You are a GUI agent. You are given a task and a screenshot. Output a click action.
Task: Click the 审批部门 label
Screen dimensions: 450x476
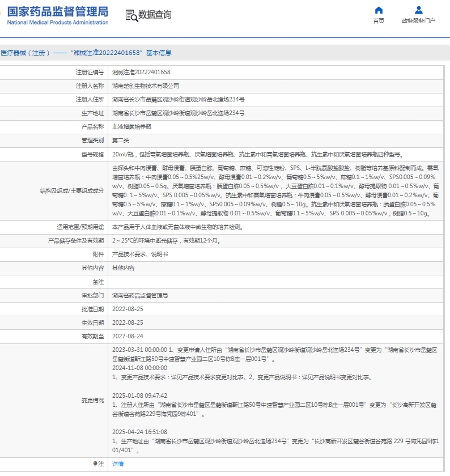tap(92, 296)
